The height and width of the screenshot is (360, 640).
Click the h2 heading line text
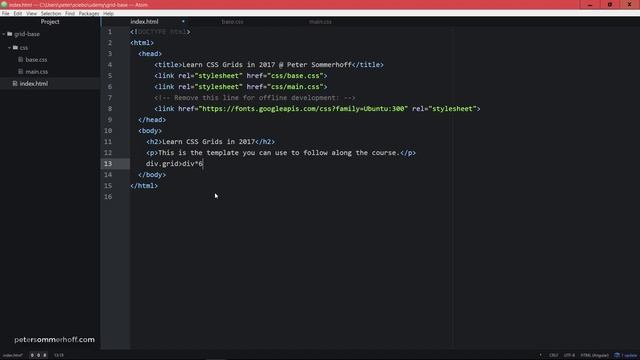point(209,142)
